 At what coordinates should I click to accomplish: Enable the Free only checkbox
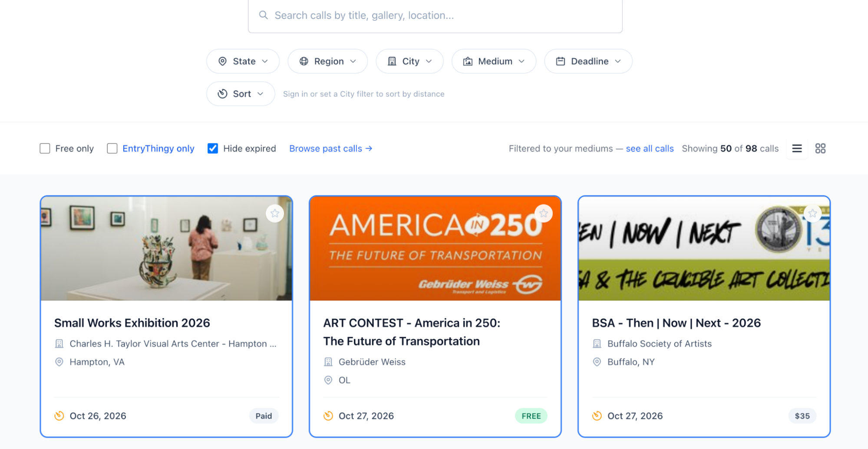45,149
